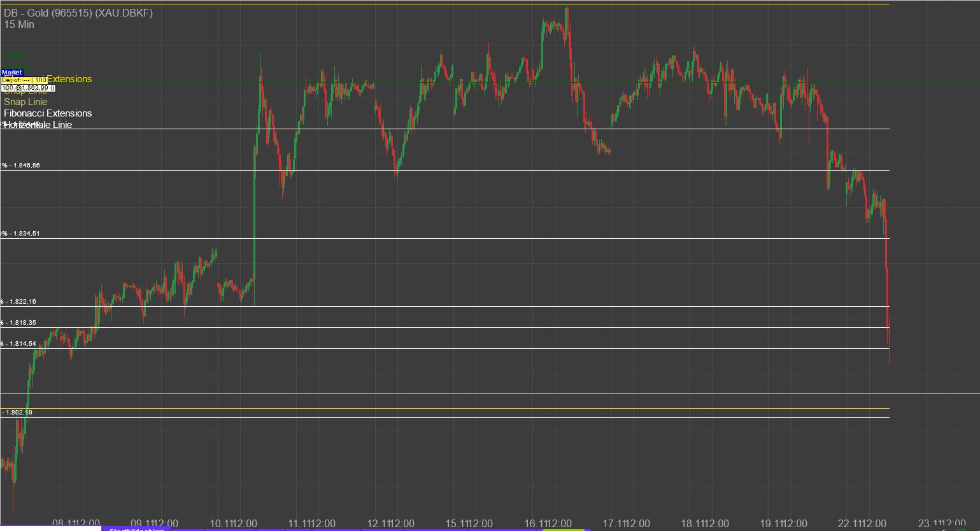Click the DB - Gold (965515) chart title

(78, 13)
